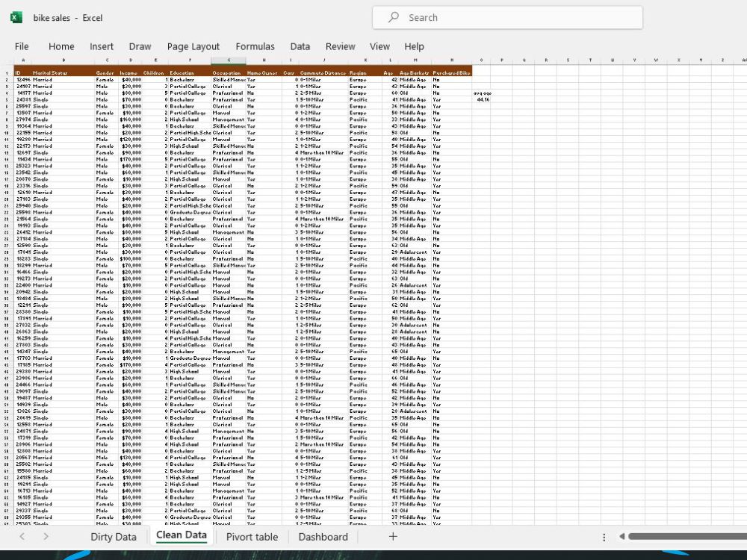Add a new sheet with plus icon

coord(393,537)
